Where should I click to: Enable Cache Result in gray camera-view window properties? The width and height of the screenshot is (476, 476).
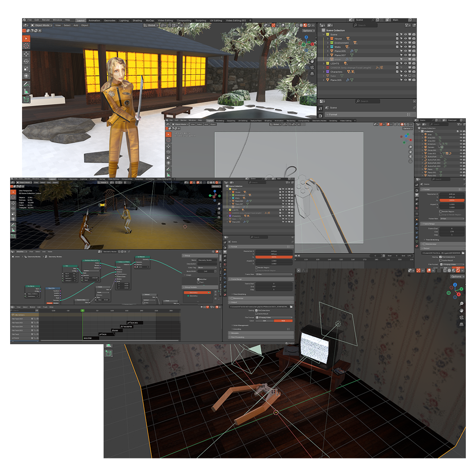440,260
